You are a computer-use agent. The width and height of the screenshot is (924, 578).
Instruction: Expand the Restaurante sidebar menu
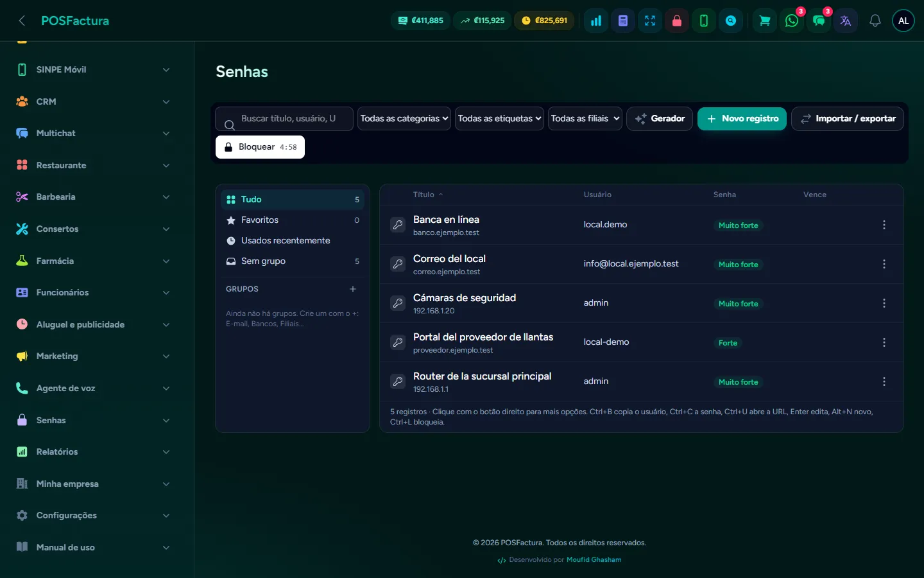[94, 165]
